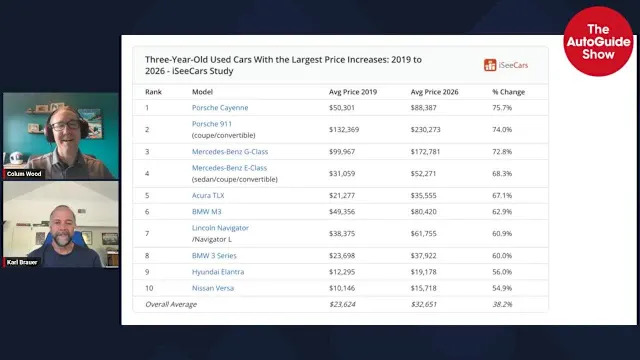
Task: Open the Mercedes-Benz G-Class link
Action: pyautogui.click(x=230, y=152)
